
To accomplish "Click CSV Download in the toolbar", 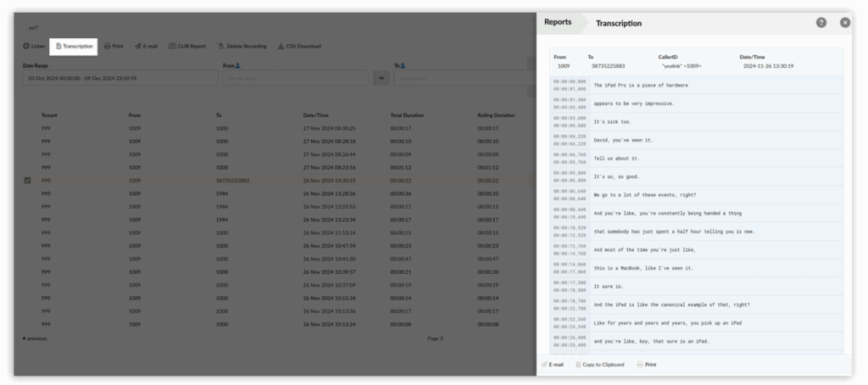I will [x=299, y=47].
